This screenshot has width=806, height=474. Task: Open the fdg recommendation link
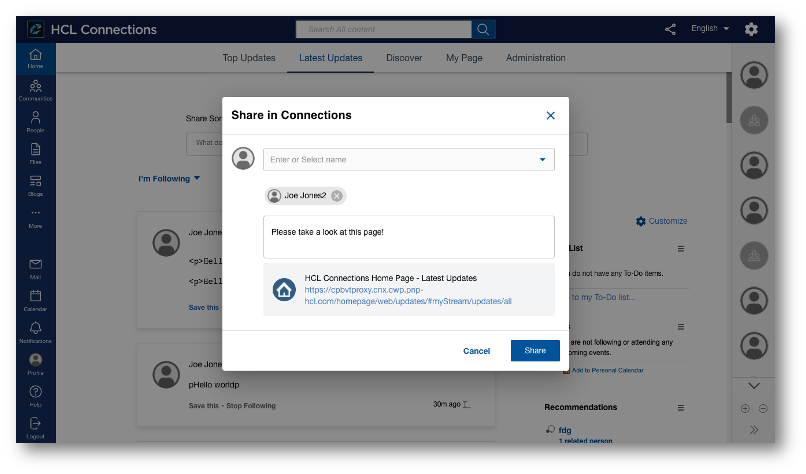[565, 430]
